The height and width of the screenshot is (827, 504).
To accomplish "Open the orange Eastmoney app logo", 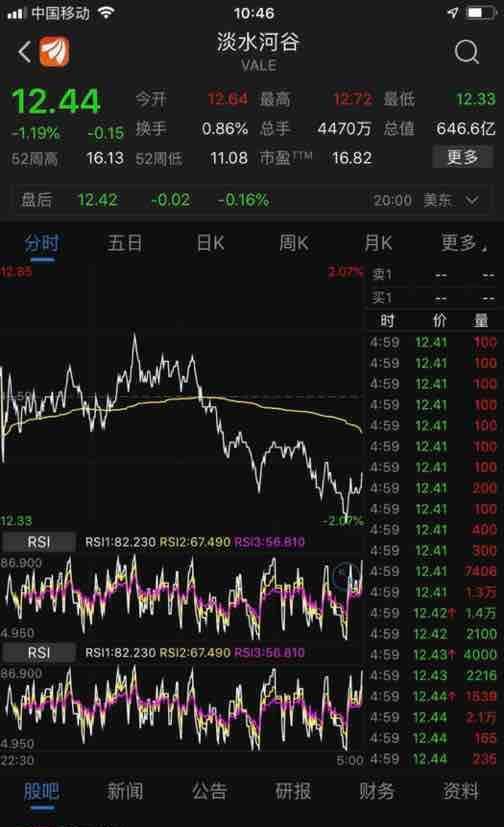I will pyautogui.click(x=55, y=52).
